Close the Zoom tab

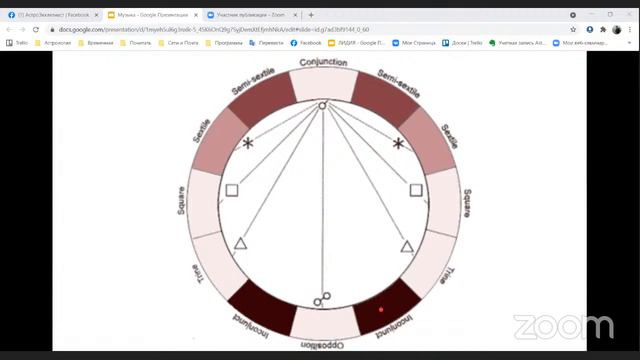(x=296, y=15)
